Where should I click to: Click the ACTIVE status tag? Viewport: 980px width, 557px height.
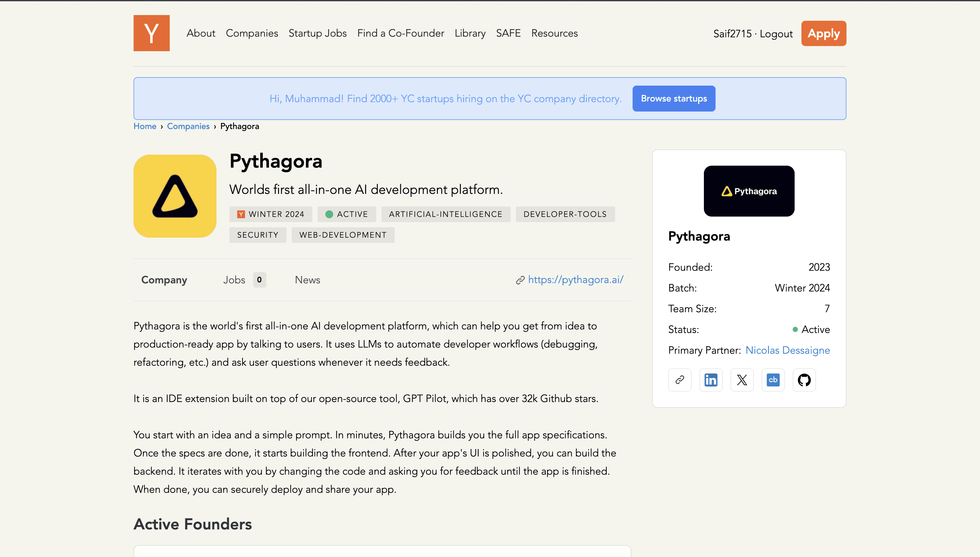[346, 214]
